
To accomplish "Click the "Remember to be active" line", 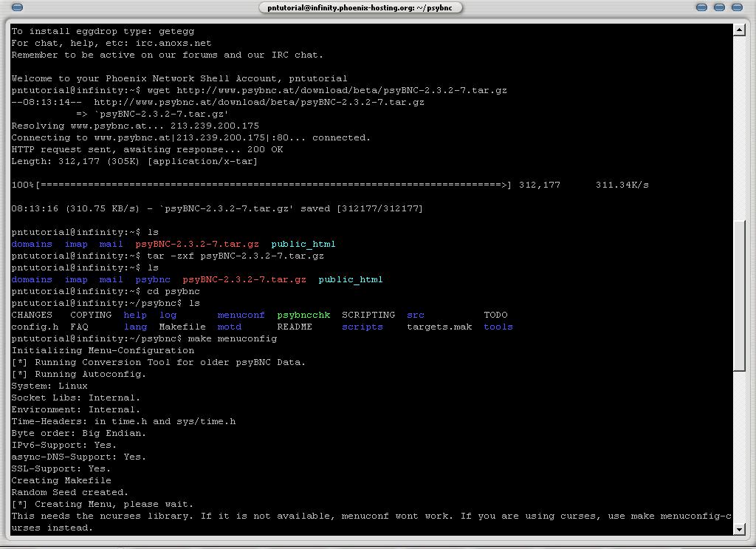I will click(168, 55).
